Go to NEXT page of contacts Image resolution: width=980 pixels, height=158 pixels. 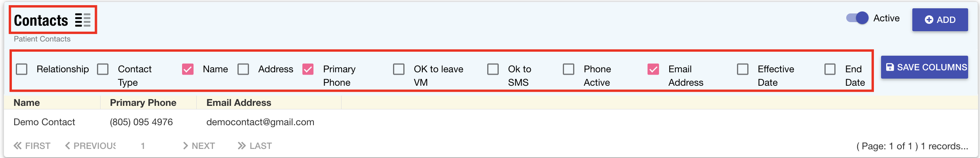199,146
